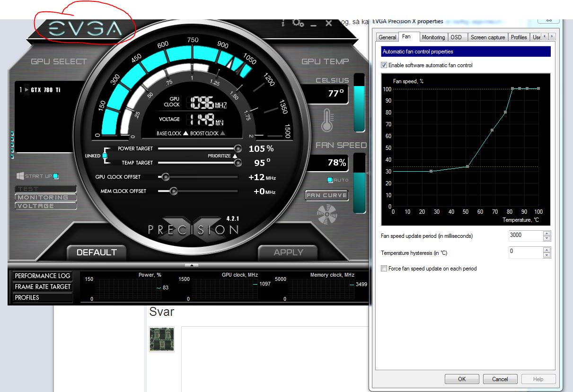Screen dimensions: 573x392
Task: Toggle the fan speed Auto checkbox
Action: coord(330,180)
